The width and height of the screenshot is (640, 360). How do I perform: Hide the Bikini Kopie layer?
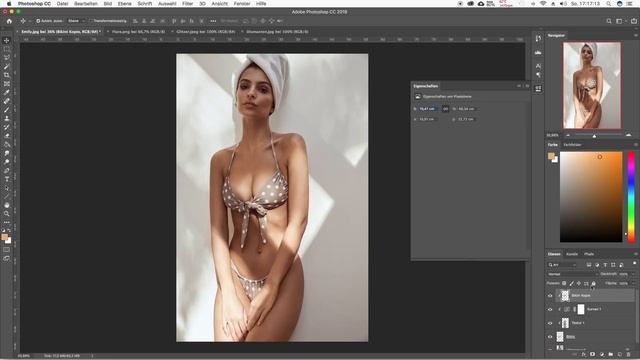[x=550, y=296]
